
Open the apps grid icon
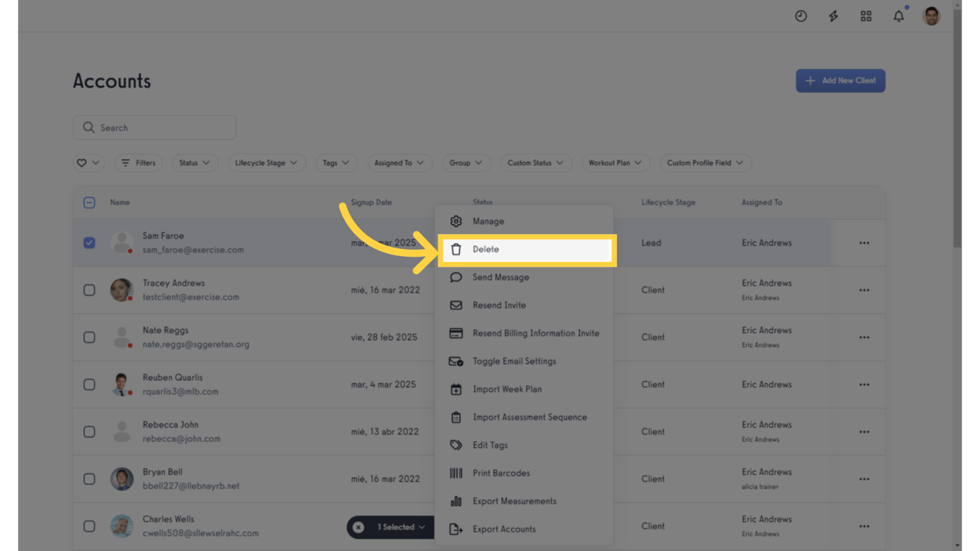click(866, 16)
